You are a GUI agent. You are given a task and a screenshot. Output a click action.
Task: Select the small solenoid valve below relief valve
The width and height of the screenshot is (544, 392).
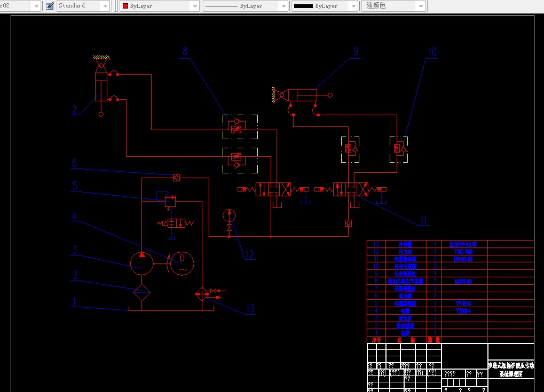point(176,223)
